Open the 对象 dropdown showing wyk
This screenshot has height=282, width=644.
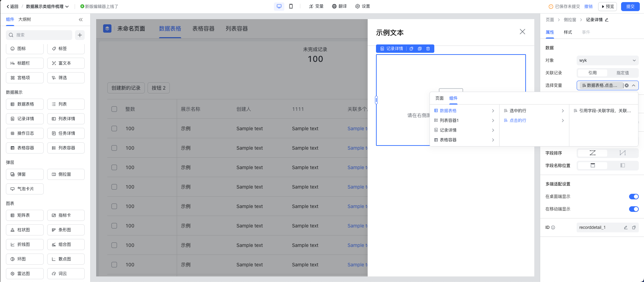tap(608, 60)
